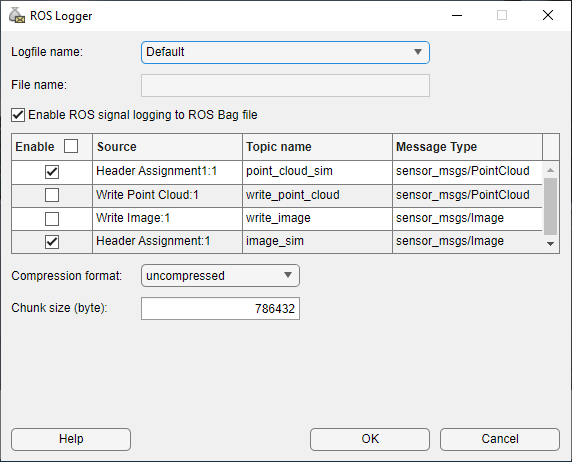
Task: Check the Write Image:1 enable checkbox
Action: click(52, 219)
